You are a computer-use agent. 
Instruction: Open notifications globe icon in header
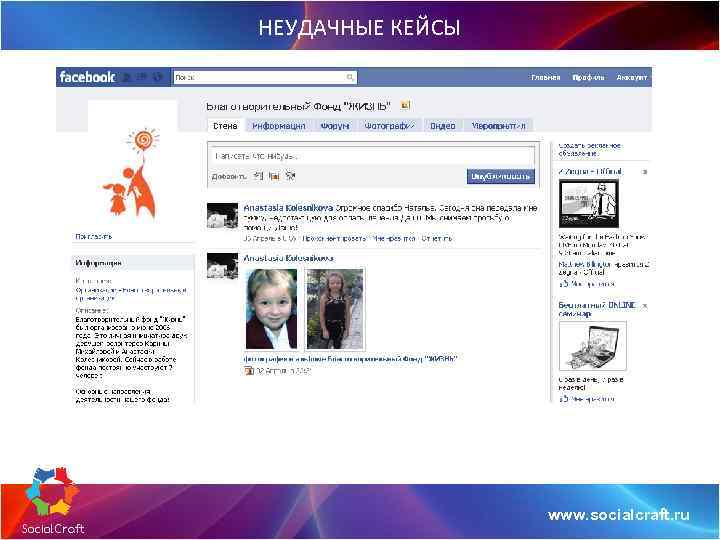coord(158,78)
